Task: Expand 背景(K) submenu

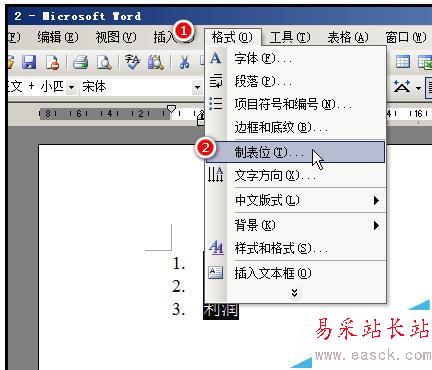Action: click(295, 226)
